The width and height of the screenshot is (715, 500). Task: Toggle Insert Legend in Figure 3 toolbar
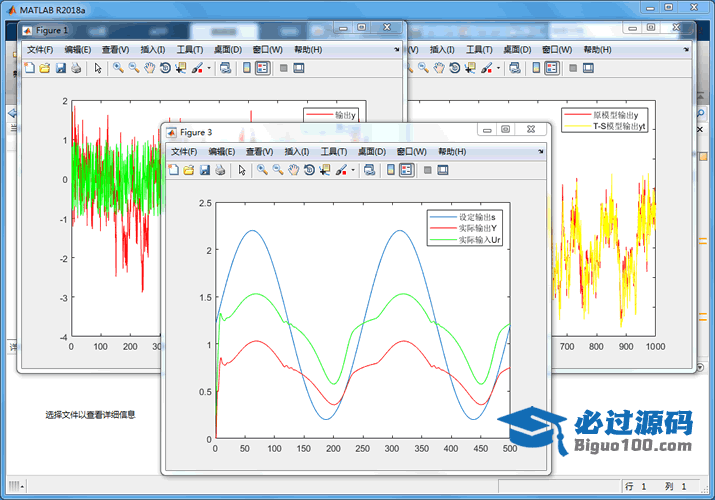406,170
